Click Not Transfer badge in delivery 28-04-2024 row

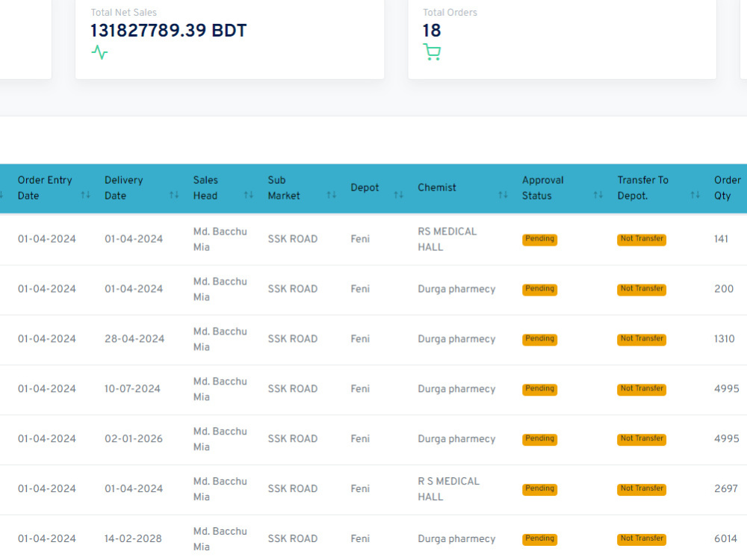[x=642, y=339]
